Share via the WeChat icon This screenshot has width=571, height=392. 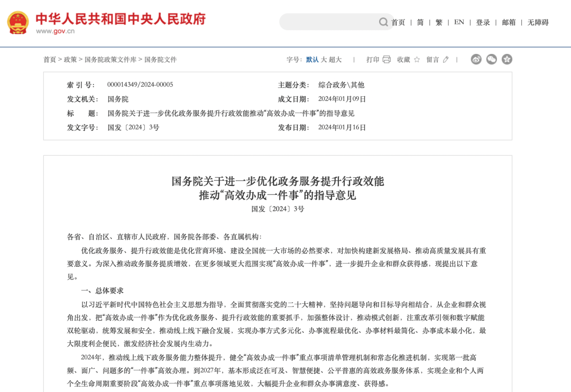tap(492, 59)
